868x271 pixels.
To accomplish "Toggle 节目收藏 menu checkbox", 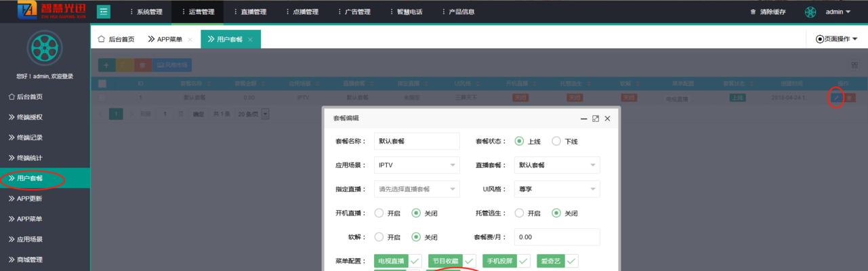I will click(x=452, y=261).
